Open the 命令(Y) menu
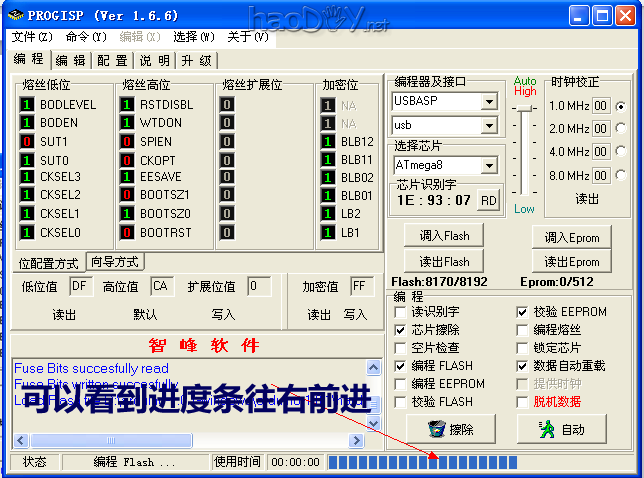Image resolution: width=644 pixels, height=478 pixels. point(86,37)
